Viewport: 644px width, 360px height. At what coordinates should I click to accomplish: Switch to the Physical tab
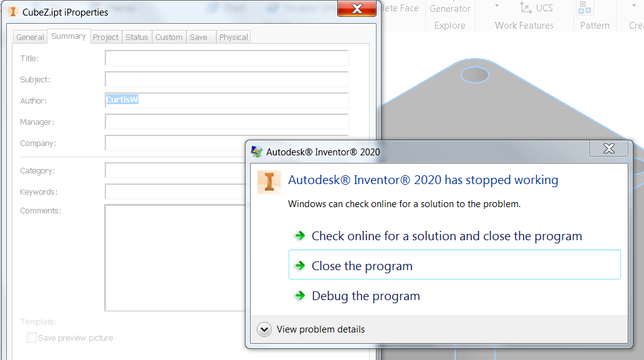tap(233, 37)
